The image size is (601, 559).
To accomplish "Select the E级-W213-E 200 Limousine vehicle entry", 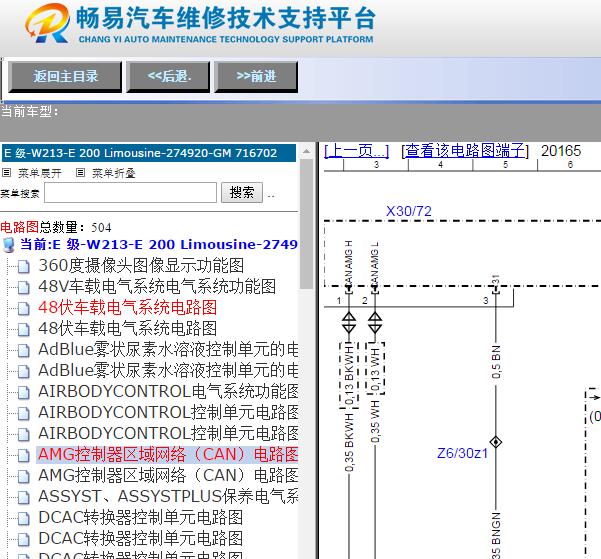I will pos(149,153).
